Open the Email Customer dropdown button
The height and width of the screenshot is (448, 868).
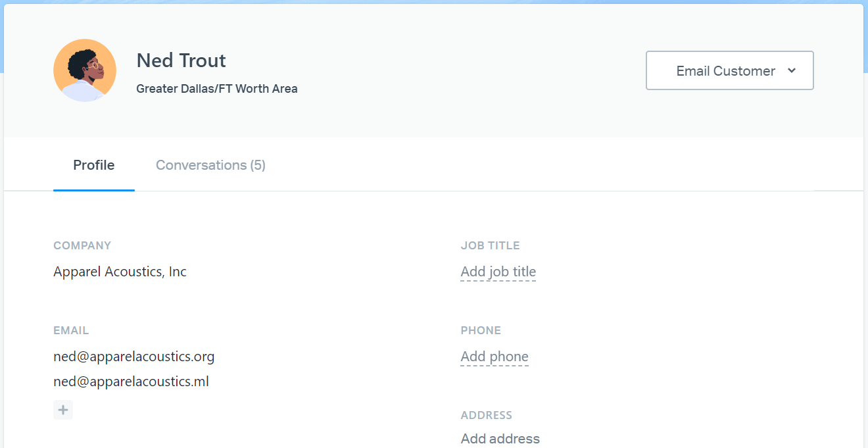click(x=729, y=70)
